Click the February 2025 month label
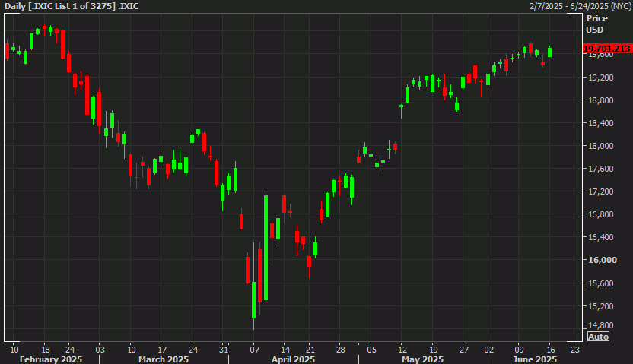 pos(50,359)
